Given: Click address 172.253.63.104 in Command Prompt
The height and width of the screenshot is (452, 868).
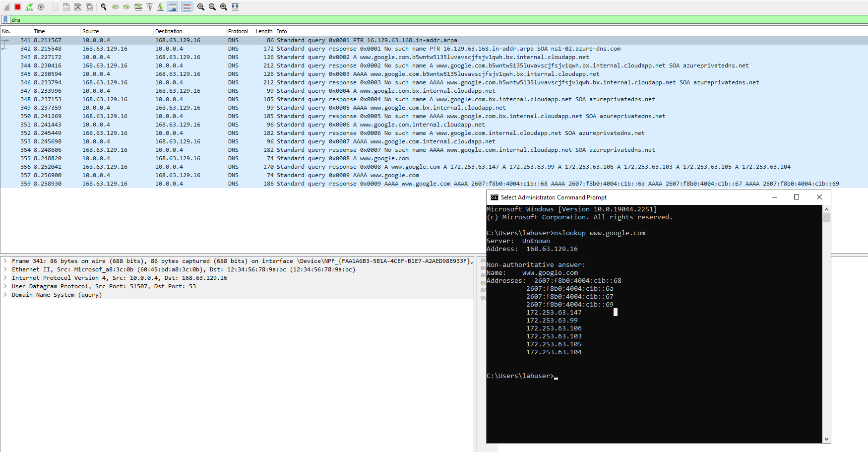Looking at the screenshot, I should [554, 352].
